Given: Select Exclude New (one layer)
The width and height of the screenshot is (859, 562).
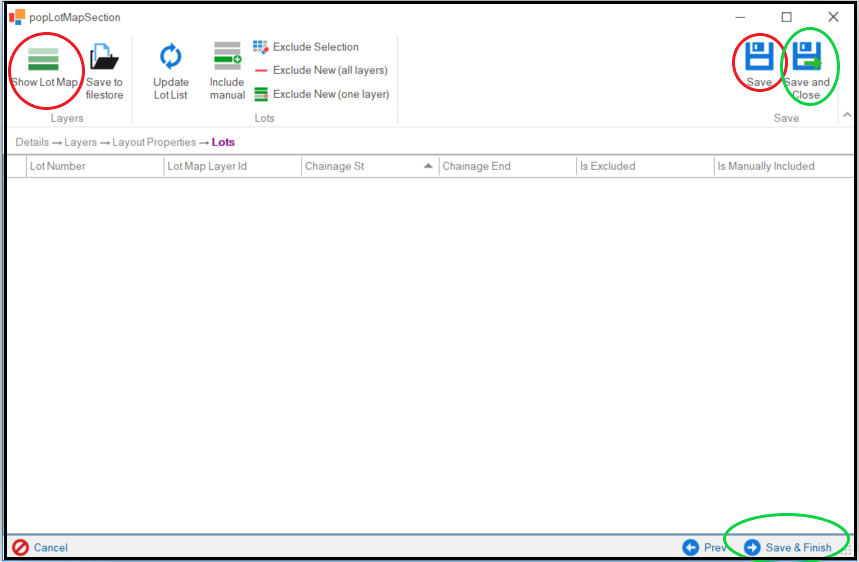Looking at the screenshot, I should [x=322, y=94].
